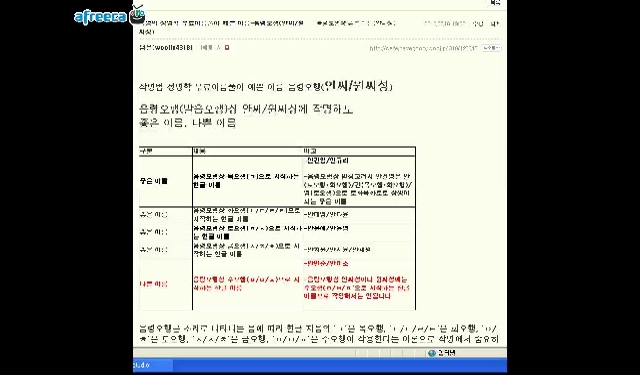The height and width of the screenshot is (375, 640).
Task: Open the post's http address link
Action: coord(423,48)
